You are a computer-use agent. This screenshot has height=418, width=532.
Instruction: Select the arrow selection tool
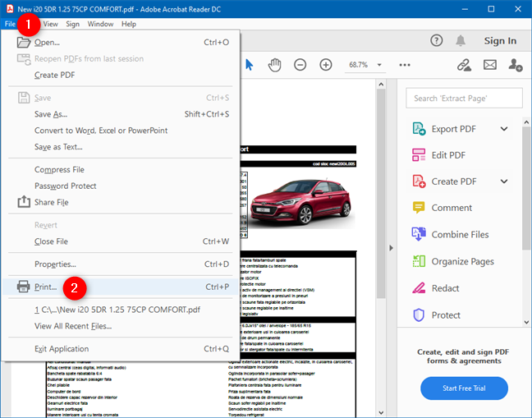coord(250,65)
